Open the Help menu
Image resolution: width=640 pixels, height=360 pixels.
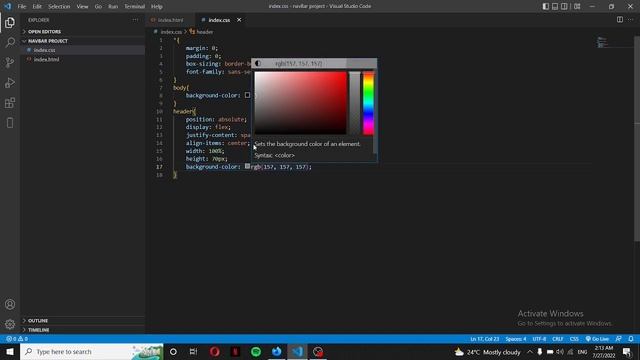click(157, 7)
